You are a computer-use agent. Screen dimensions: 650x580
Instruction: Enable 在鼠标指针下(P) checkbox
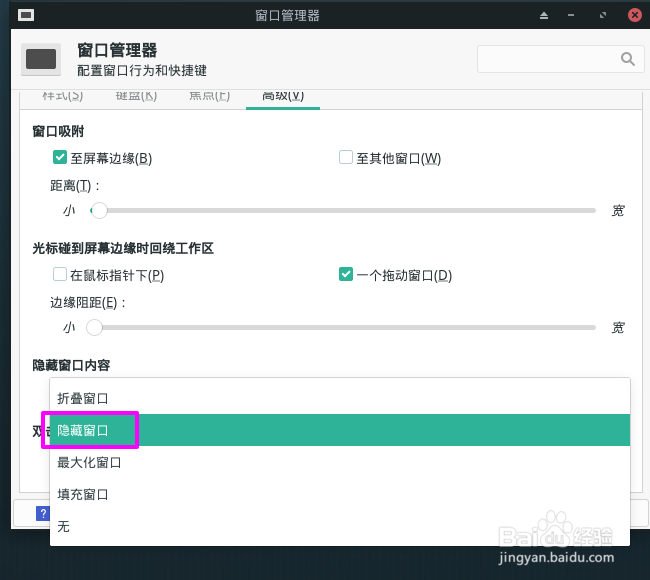[60, 274]
